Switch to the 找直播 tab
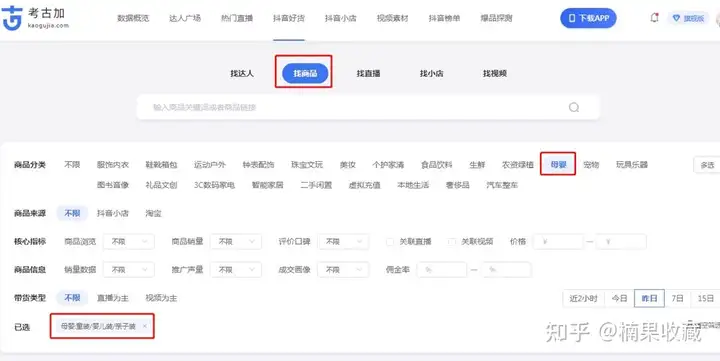The height and width of the screenshot is (361, 720). point(368,73)
